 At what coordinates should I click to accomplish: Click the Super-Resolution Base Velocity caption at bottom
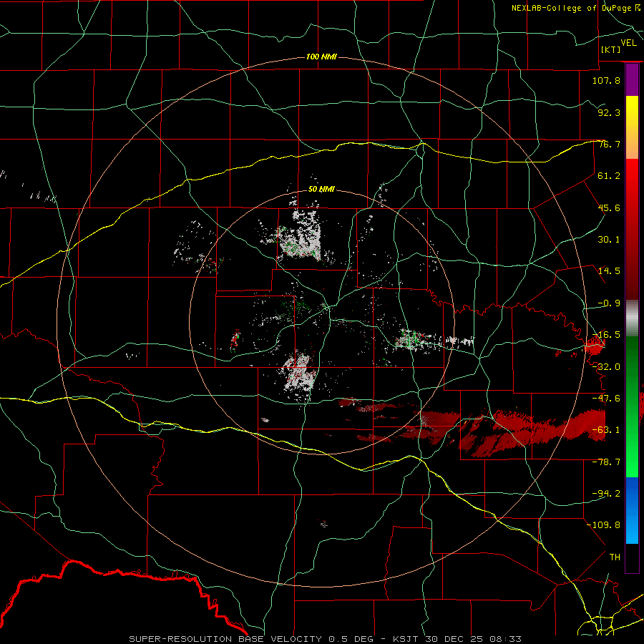(x=326, y=639)
